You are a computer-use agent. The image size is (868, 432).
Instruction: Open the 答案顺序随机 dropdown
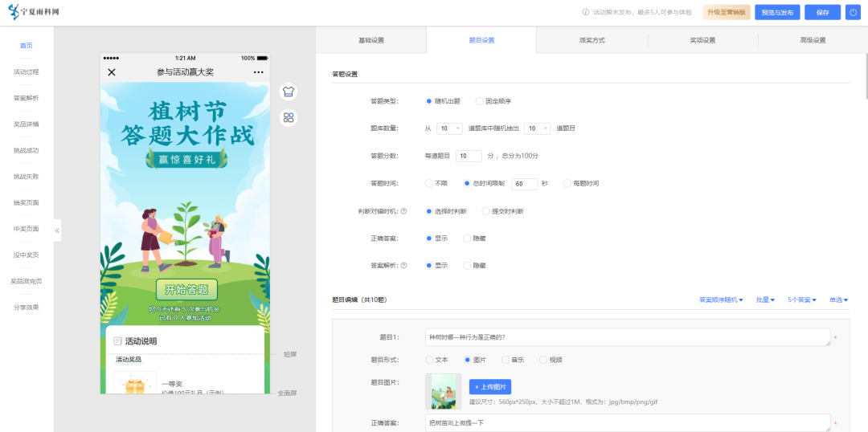coord(721,300)
